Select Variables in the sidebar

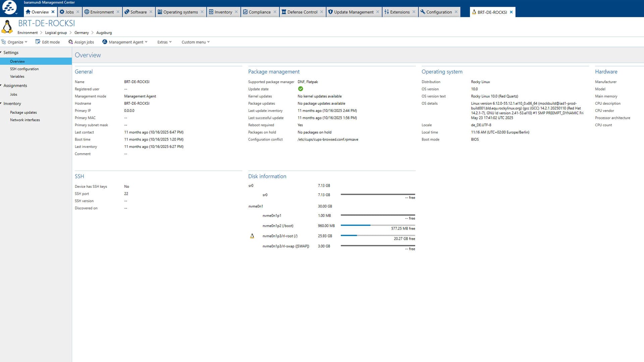pyautogui.click(x=17, y=76)
